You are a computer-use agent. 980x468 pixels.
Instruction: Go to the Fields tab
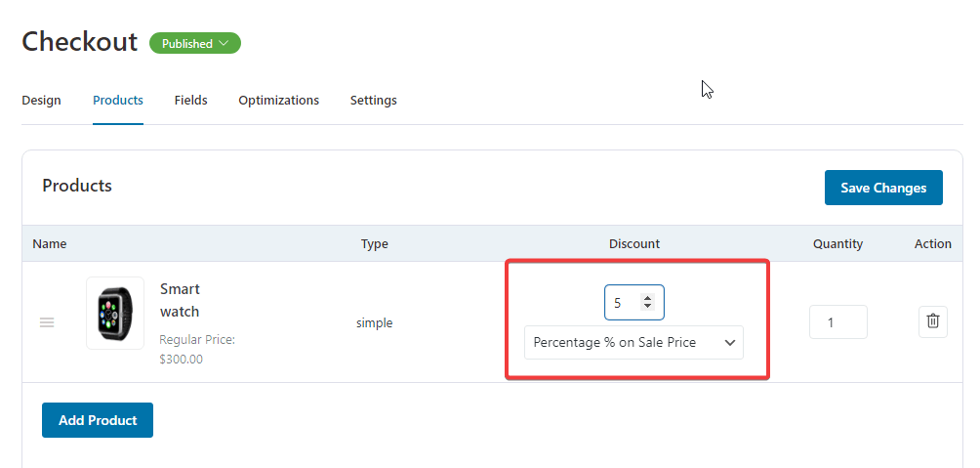point(190,100)
